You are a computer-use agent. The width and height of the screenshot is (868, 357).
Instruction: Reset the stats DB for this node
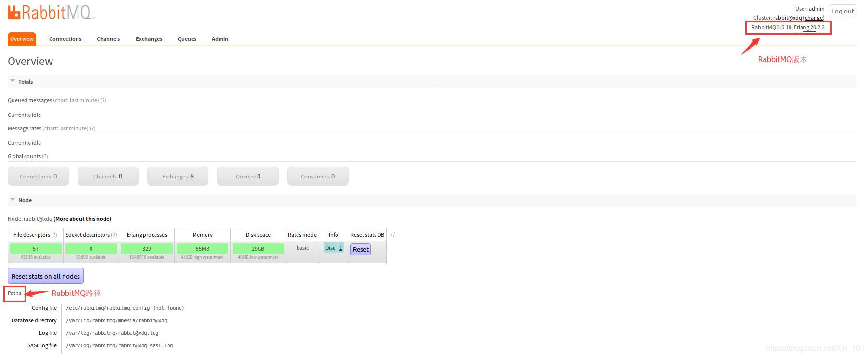[361, 249]
